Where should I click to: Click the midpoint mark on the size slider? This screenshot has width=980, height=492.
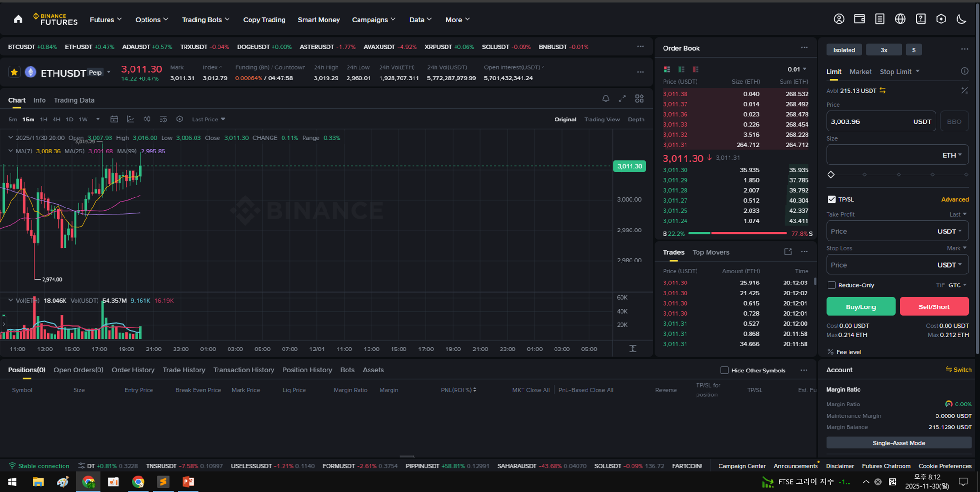coord(899,175)
